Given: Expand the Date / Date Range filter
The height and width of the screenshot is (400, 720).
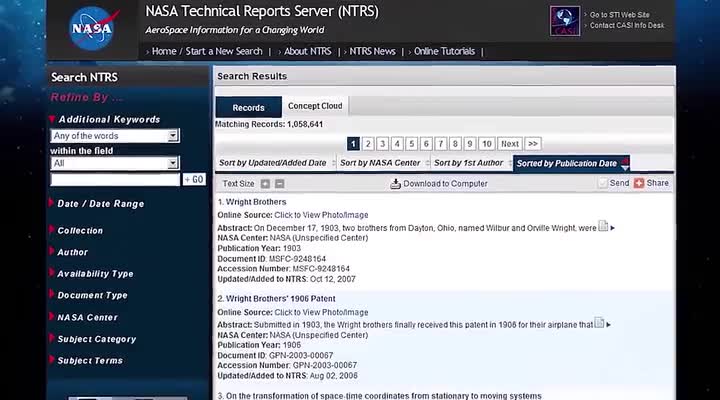Looking at the screenshot, I should pyautogui.click(x=100, y=204).
